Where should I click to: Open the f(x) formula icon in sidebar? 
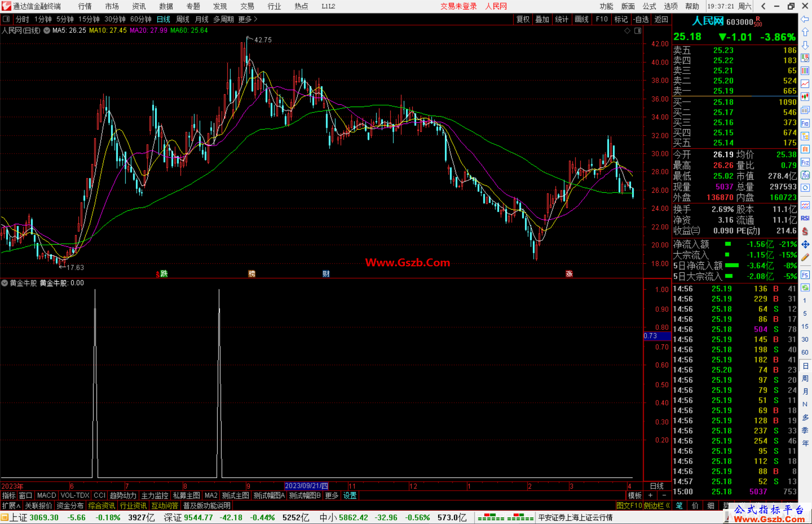[805, 175]
